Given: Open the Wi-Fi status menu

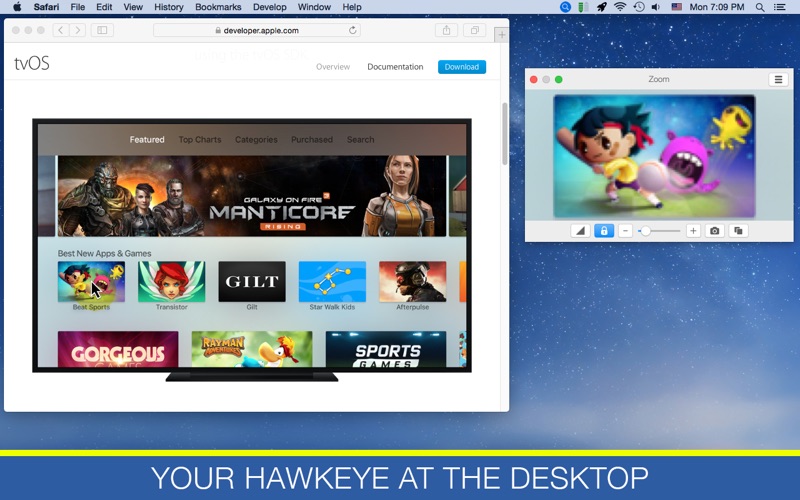Looking at the screenshot, I should pyautogui.click(x=620, y=7).
